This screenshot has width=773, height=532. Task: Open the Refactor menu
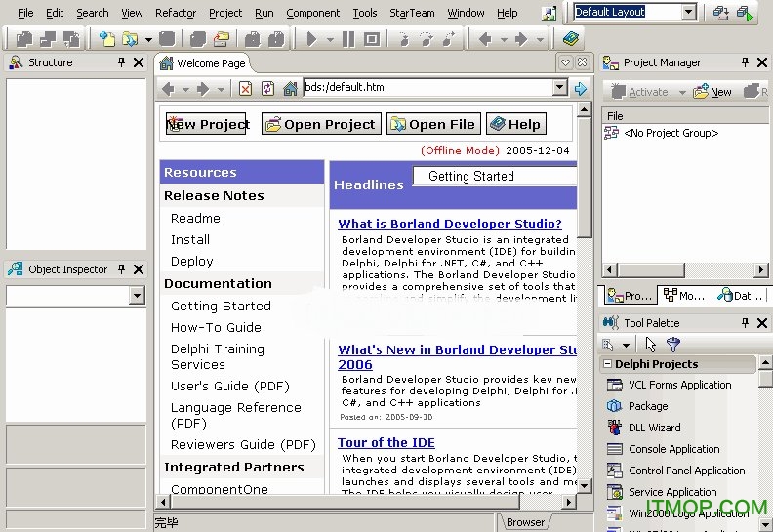pyautogui.click(x=175, y=13)
